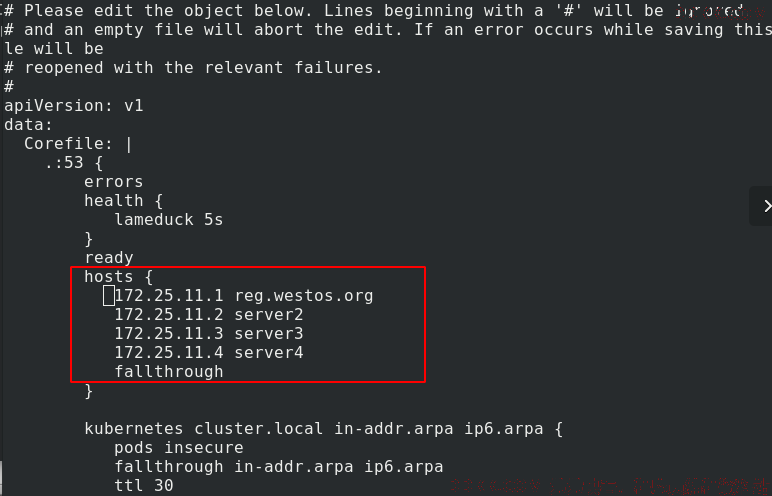This screenshot has width=772, height=496.
Task: Click the fallthrough line inside hosts block
Action: coord(169,372)
